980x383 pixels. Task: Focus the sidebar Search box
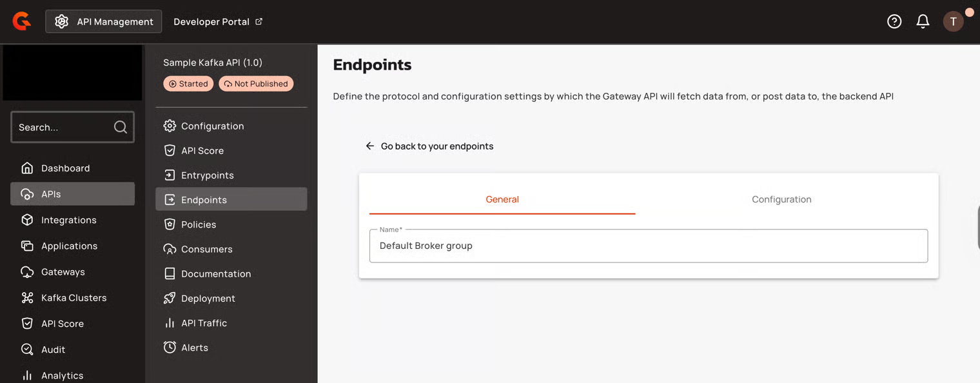click(x=63, y=127)
